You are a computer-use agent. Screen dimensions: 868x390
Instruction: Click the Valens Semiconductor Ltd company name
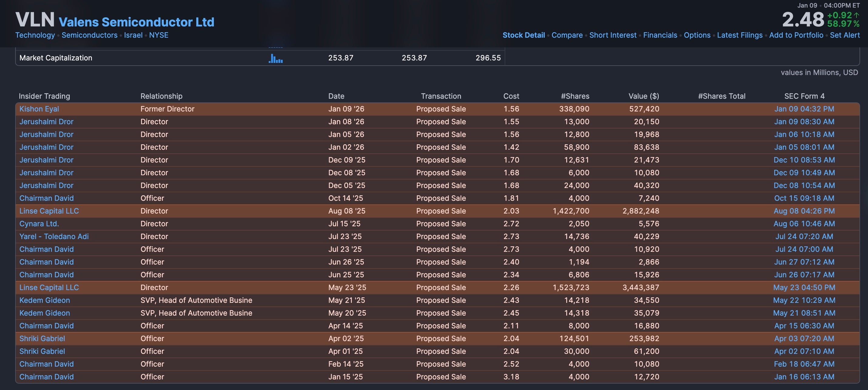(136, 22)
